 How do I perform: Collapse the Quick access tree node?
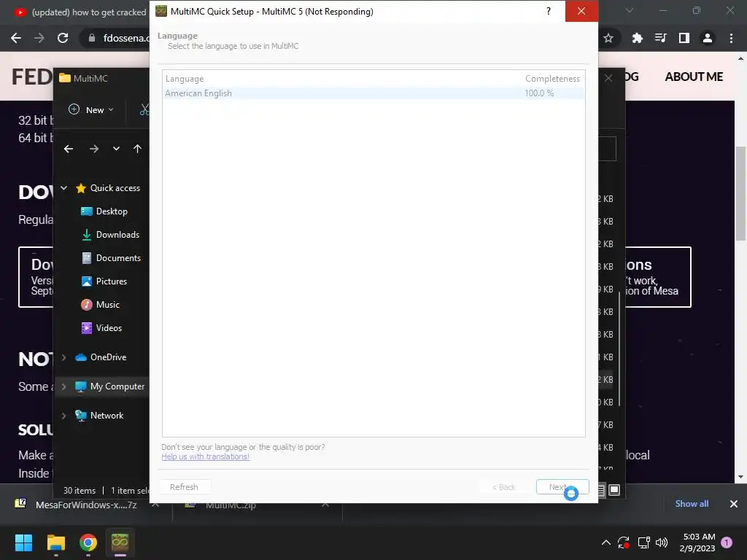64,188
